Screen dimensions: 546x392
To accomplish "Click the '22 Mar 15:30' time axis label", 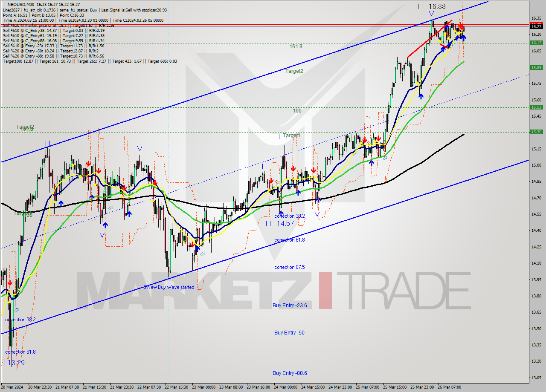I will (176, 387).
